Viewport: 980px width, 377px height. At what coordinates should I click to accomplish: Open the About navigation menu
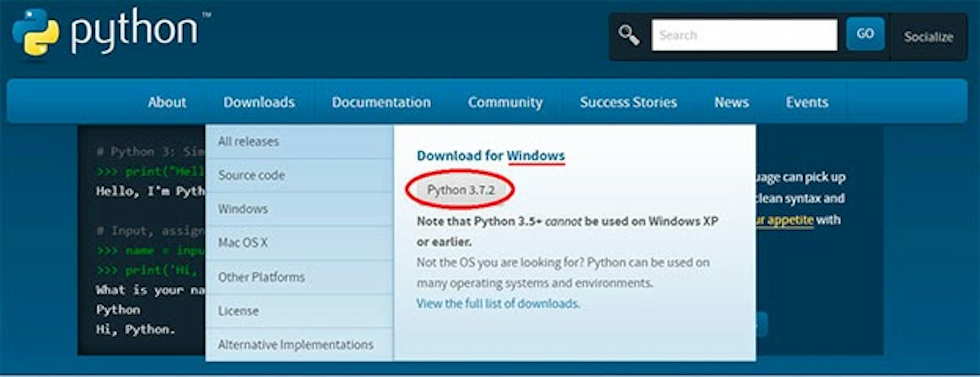click(167, 102)
